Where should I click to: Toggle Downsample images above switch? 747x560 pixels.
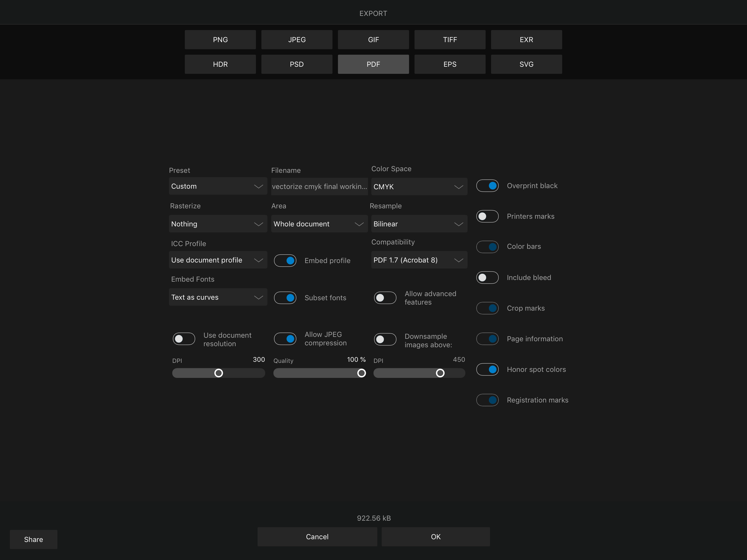tap(385, 339)
